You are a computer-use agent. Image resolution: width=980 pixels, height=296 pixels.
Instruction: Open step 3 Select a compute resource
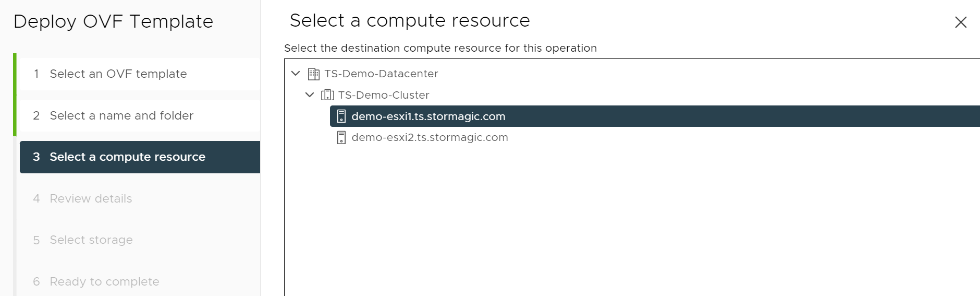coord(140,157)
